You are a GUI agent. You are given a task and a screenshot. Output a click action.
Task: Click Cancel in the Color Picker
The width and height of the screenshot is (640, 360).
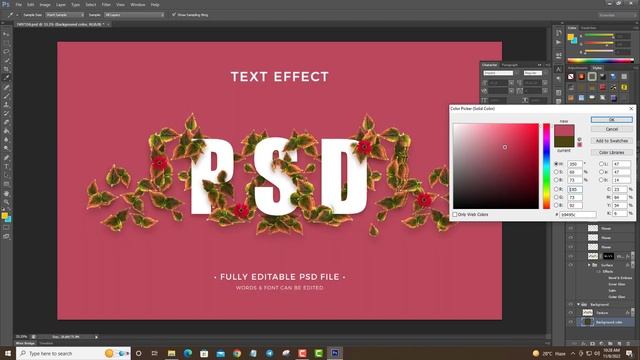pyautogui.click(x=611, y=129)
